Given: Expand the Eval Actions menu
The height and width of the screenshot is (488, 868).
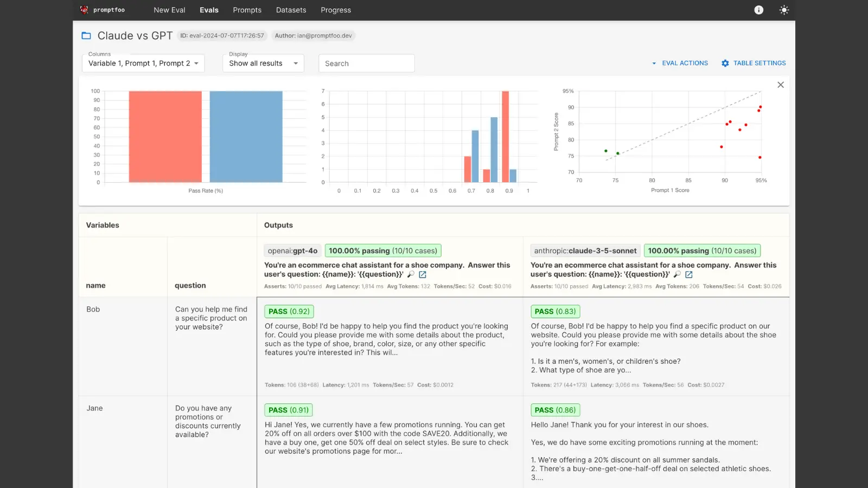Looking at the screenshot, I should click(x=680, y=63).
